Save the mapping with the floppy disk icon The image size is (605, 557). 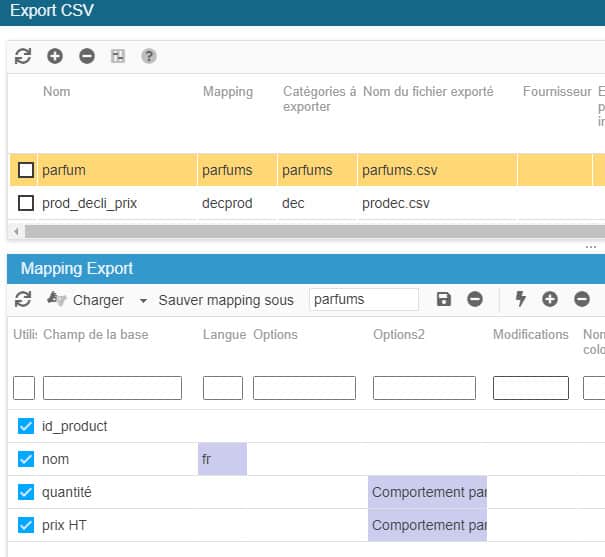coord(444,299)
